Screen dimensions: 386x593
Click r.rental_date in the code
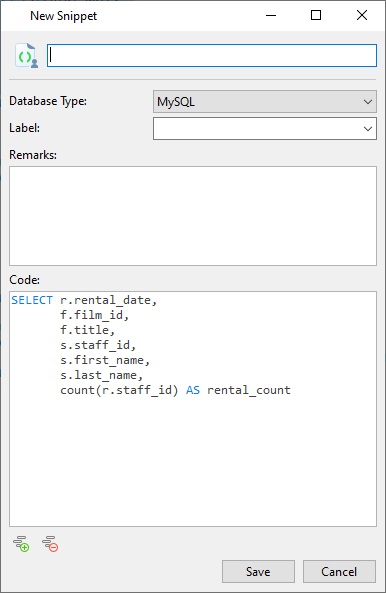[108, 300]
